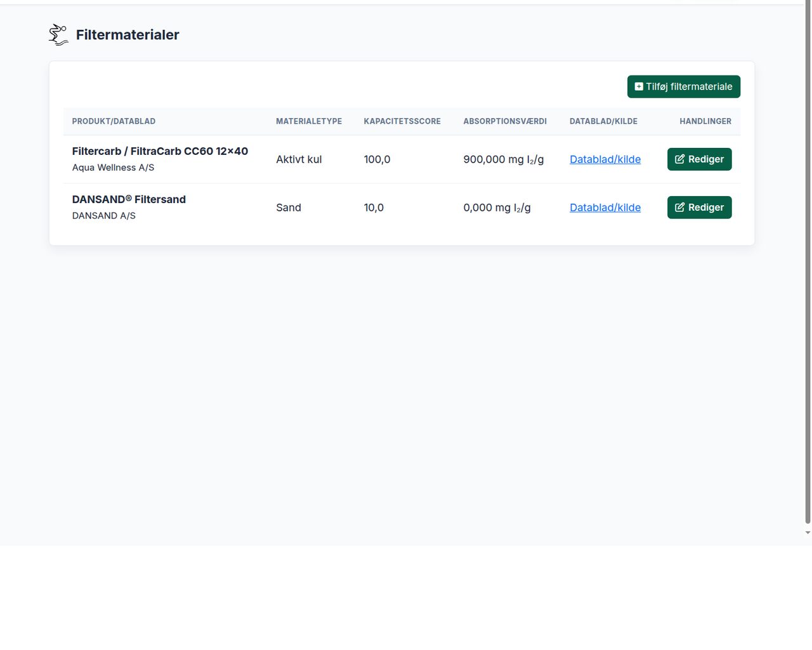812x650 pixels.
Task: Click the Produkt/Datablad column header
Action: [114, 121]
